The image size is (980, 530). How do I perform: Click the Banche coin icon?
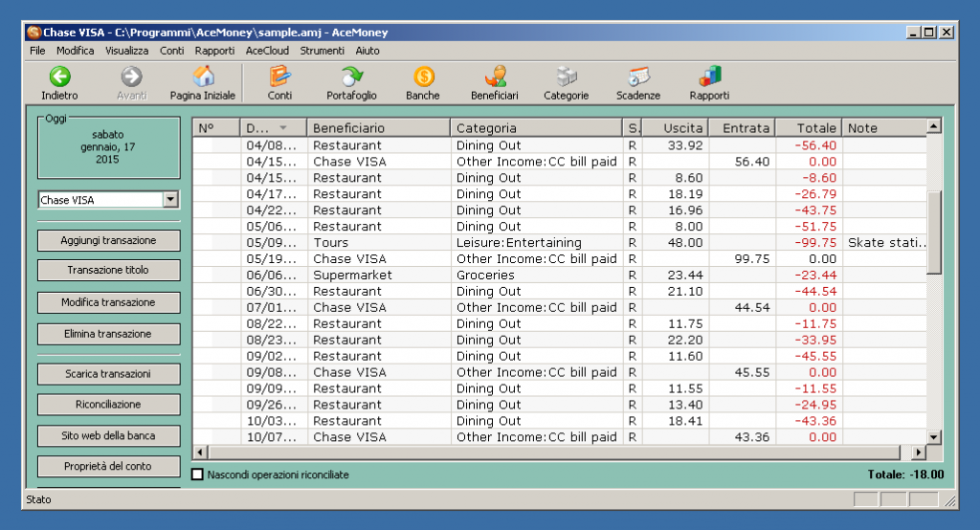(x=423, y=77)
